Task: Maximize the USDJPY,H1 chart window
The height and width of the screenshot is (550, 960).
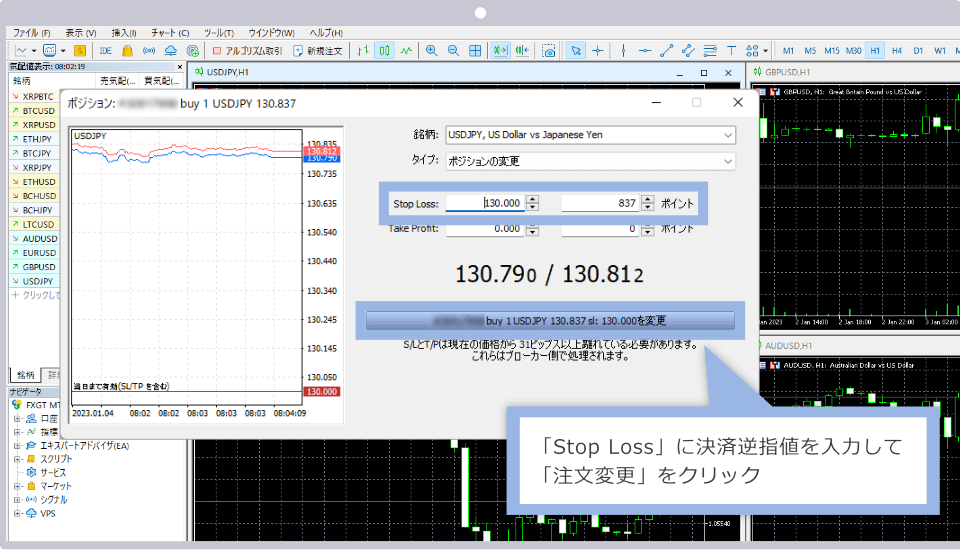Action: point(704,73)
